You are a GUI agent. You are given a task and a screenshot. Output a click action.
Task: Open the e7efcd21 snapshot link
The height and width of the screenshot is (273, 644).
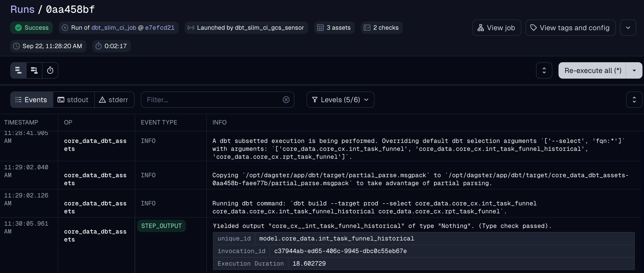pos(160,28)
